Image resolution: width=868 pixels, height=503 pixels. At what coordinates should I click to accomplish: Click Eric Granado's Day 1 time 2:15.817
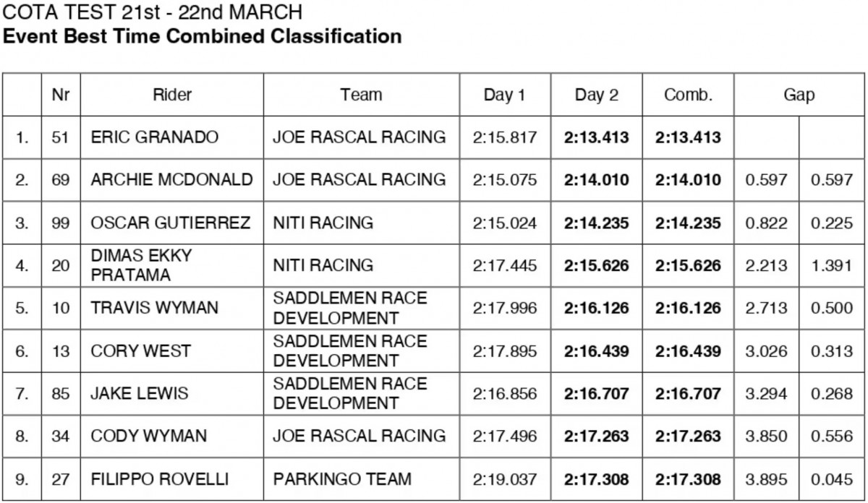[x=505, y=137]
